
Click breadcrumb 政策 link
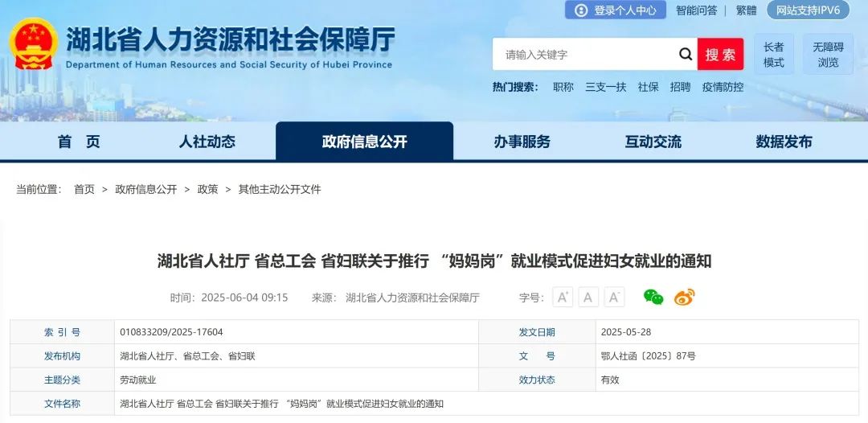pyautogui.click(x=207, y=189)
